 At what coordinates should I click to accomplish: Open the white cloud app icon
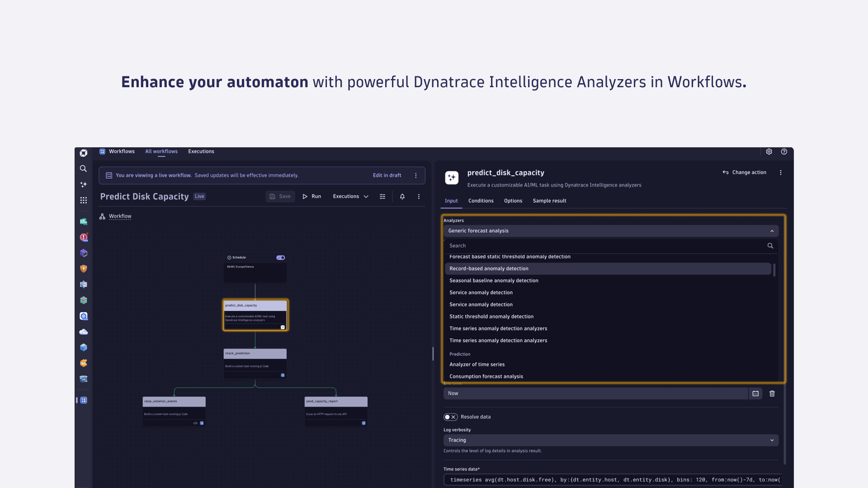(x=84, y=332)
